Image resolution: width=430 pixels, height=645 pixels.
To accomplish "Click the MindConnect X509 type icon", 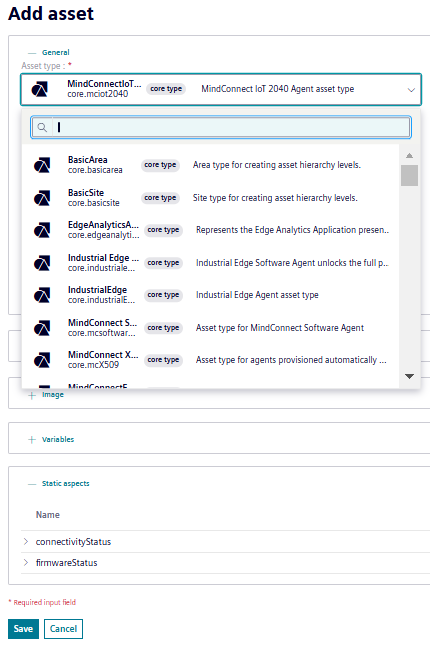I will (x=42, y=360).
